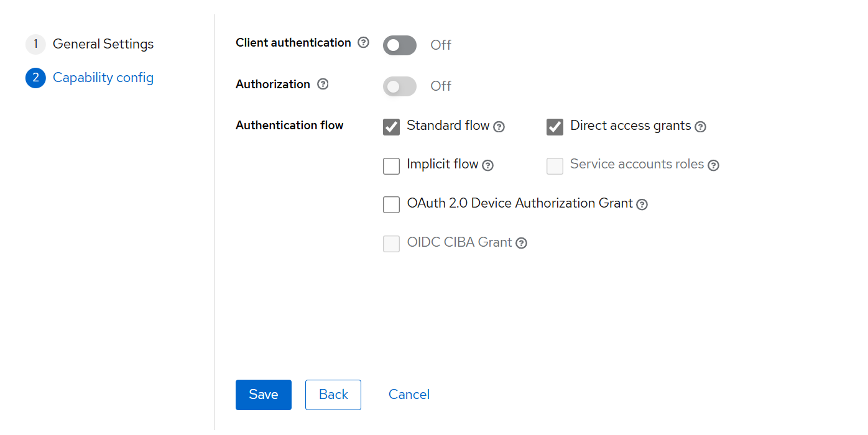This screenshot has height=435, width=868.
Task: Click the step 2 number circle
Action: [x=35, y=77]
